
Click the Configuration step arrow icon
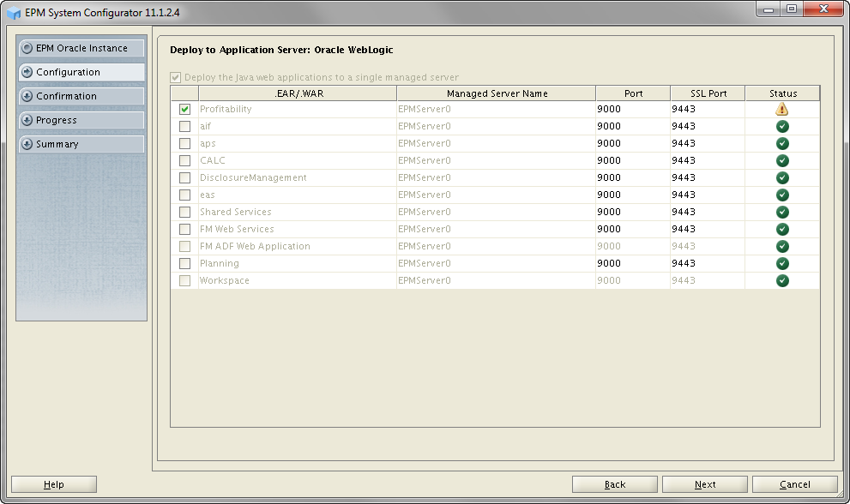[x=27, y=72]
